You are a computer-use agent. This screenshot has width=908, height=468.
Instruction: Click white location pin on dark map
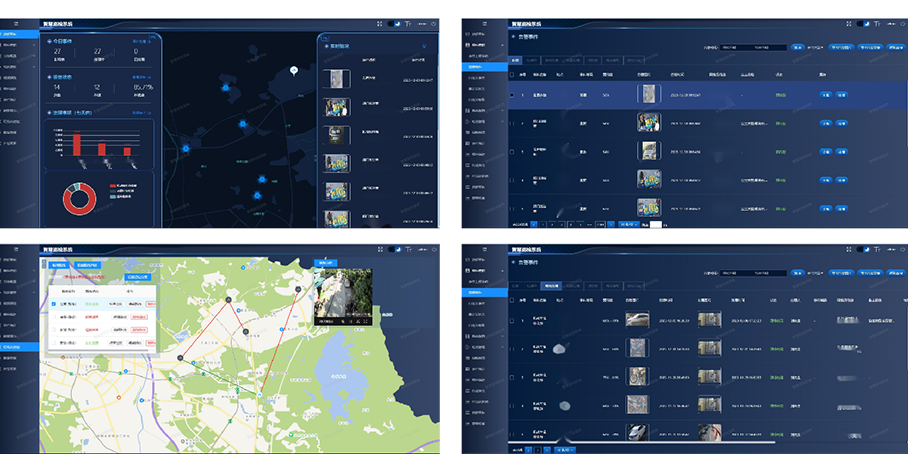[293, 70]
